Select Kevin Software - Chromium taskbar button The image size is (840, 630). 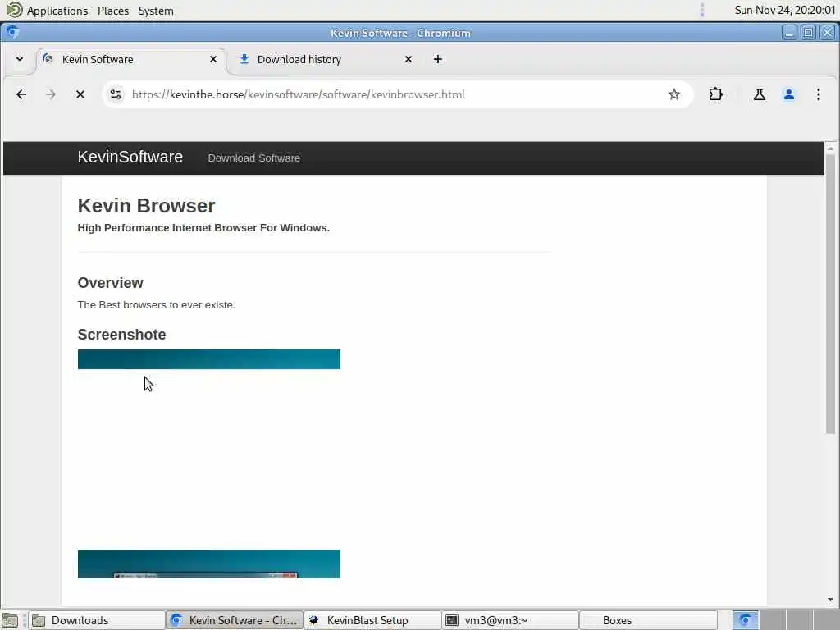pos(235,620)
